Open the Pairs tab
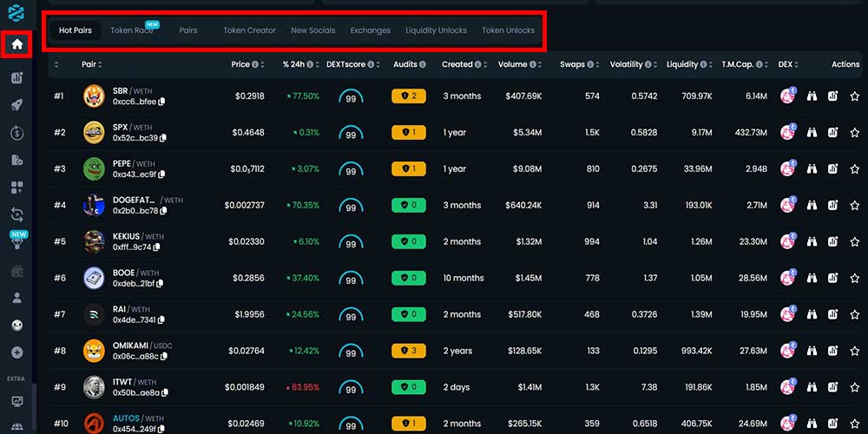The image size is (868, 434). [188, 30]
